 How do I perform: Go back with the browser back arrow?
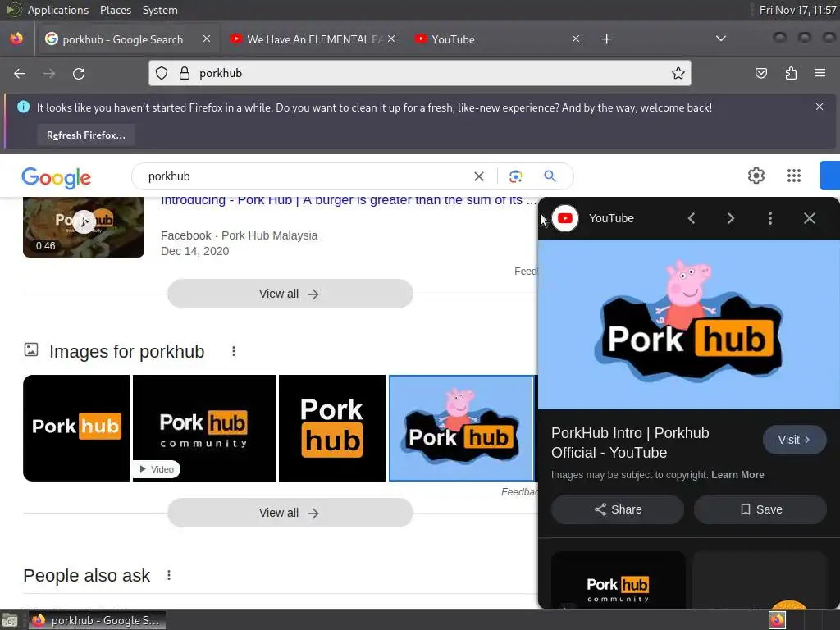click(20, 73)
